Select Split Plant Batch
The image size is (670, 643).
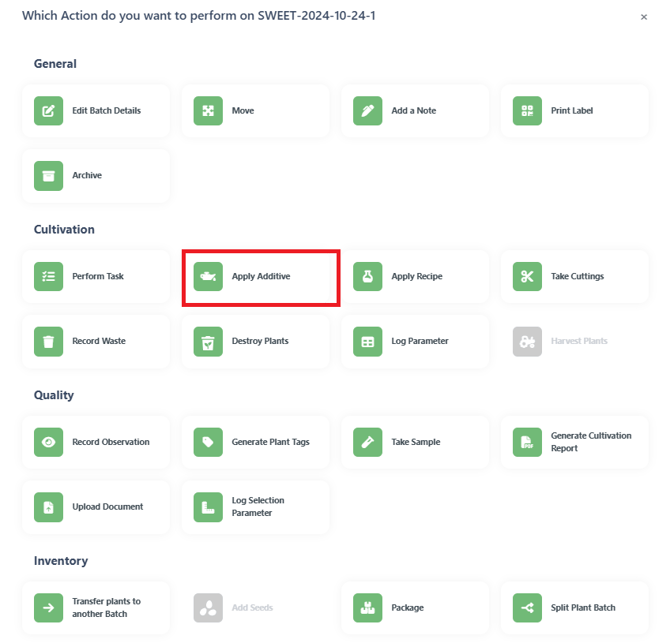(x=575, y=608)
